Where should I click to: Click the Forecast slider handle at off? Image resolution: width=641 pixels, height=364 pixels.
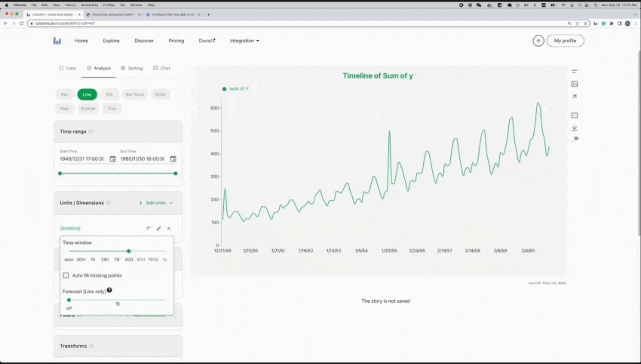[x=69, y=300]
